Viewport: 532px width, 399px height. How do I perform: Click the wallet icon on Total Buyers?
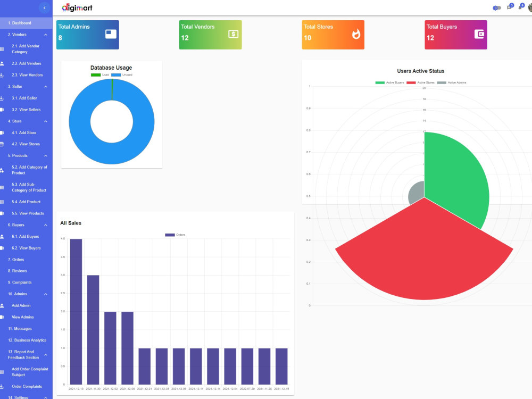tap(479, 34)
